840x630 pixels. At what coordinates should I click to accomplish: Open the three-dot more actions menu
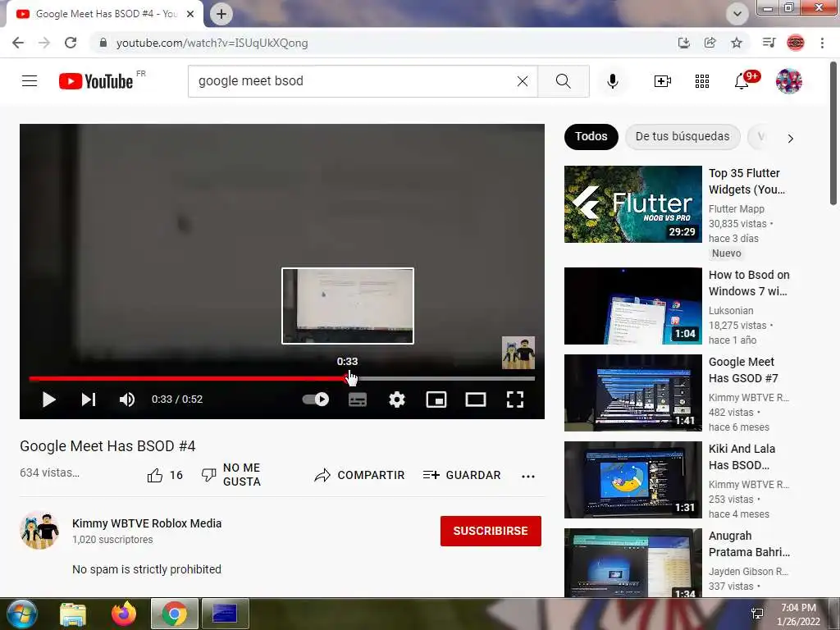(x=528, y=477)
